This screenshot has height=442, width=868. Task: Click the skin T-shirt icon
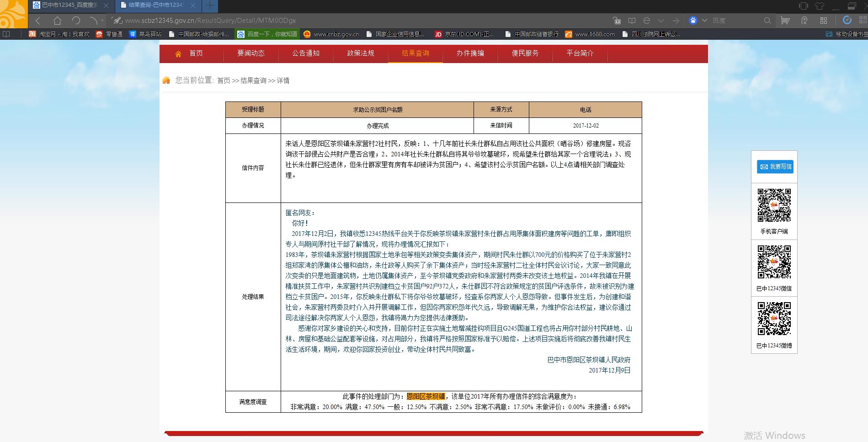[819, 6]
